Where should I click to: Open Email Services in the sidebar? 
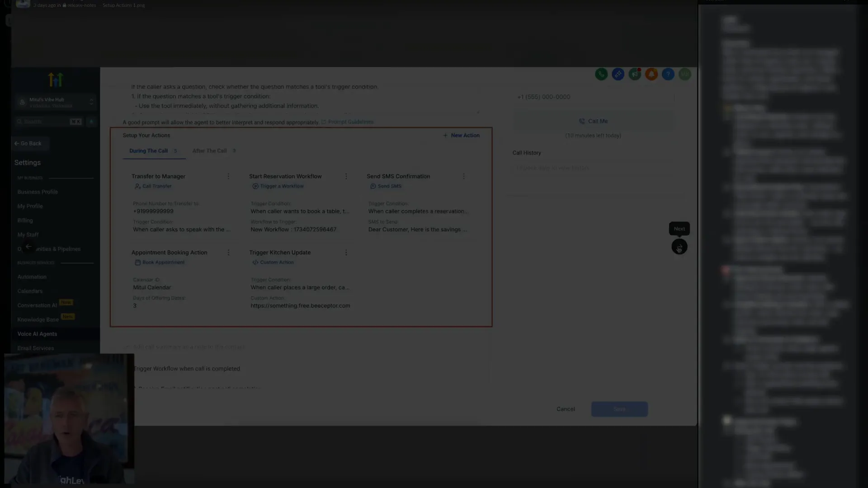[x=35, y=348]
